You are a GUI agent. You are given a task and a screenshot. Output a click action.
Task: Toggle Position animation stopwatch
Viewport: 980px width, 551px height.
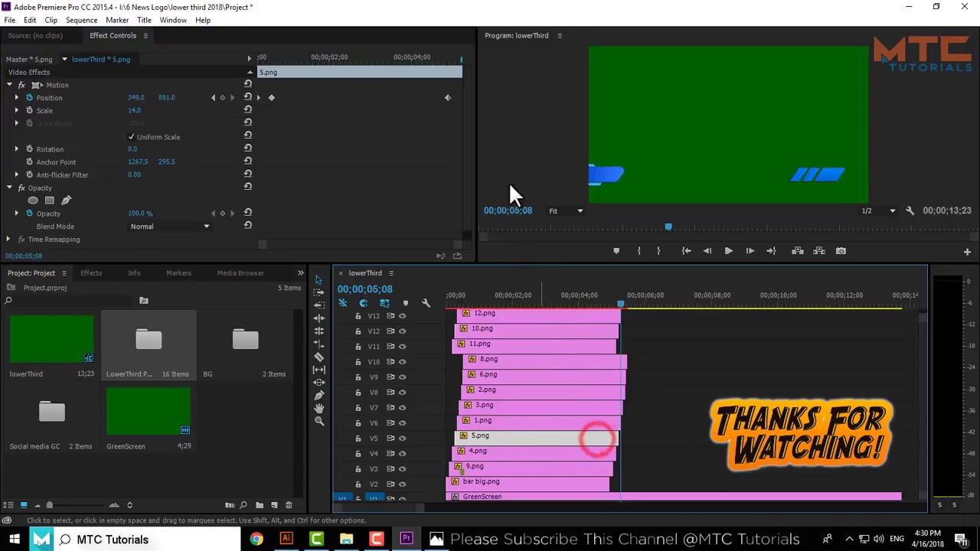[29, 97]
